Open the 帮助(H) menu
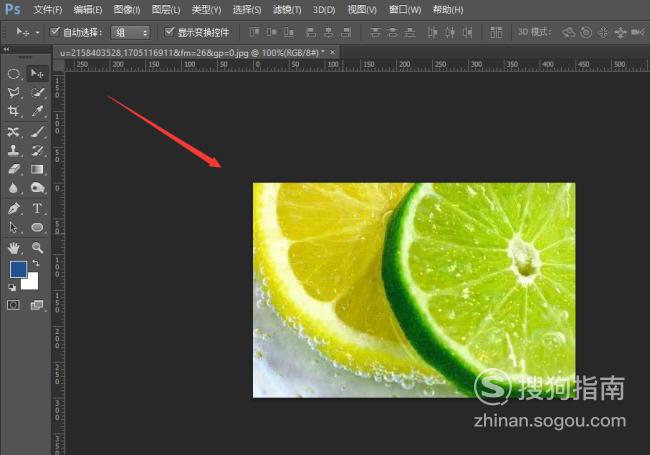 point(448,10)
